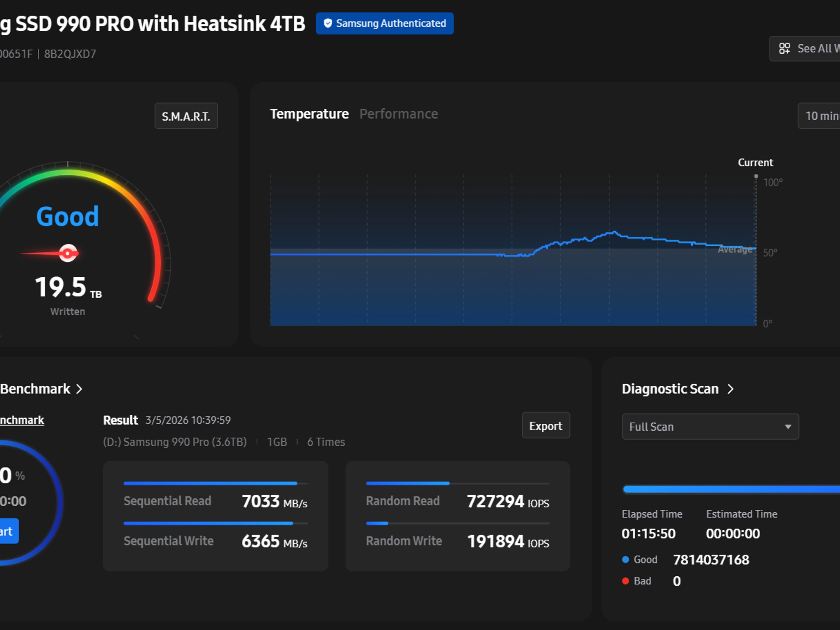The image size is (840, 630).
Task: Click the drive health gauge needle
Action: [50, 253]
